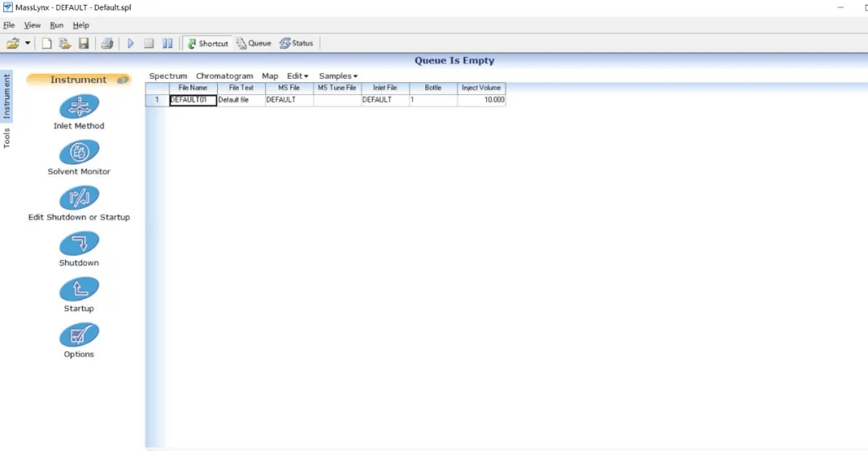
Task: Click the Instrument panel header help icon
Action: click(122, 80)
